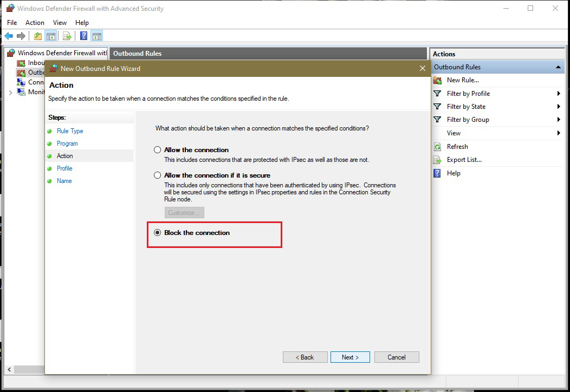The image size is (570, 392).
Task: Click the Back button in wizard
Action: click(305, 357)
